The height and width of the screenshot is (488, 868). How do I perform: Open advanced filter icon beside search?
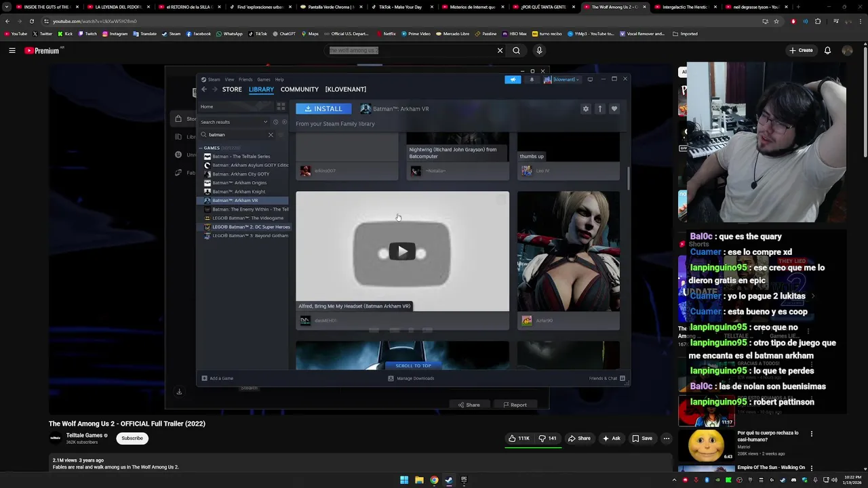281,135
